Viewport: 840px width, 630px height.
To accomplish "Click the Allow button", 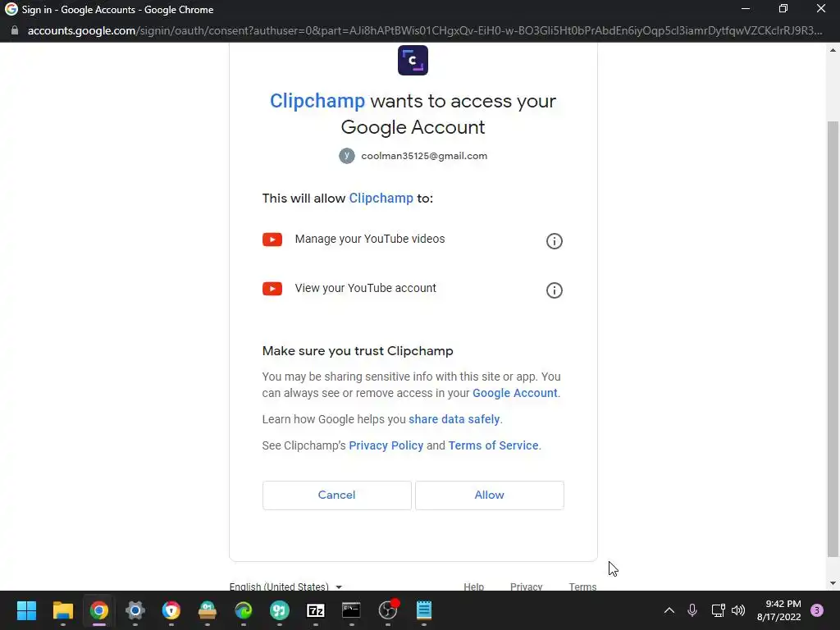I will (x=489, y=495).
